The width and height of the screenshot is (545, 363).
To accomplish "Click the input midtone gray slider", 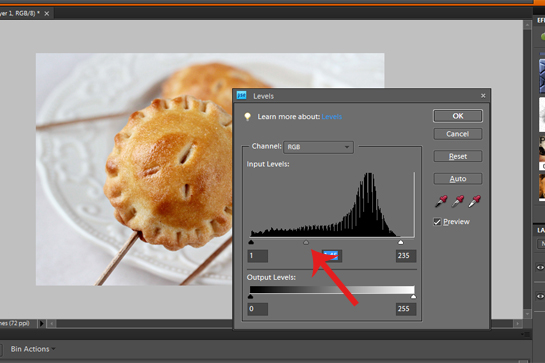I will [x=306, y=242].
